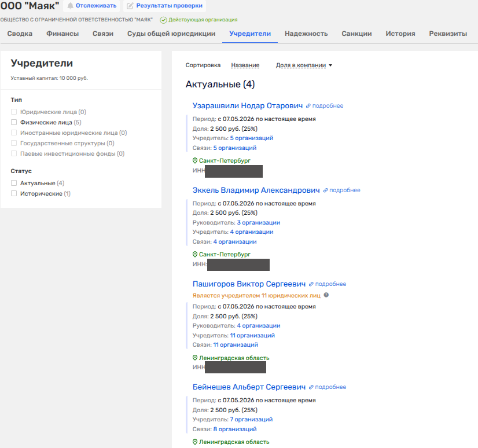The width and height of the screenshot is (478, 448).
Task: Check Паевые инвестиционные фонды filter
Action: 14,153
